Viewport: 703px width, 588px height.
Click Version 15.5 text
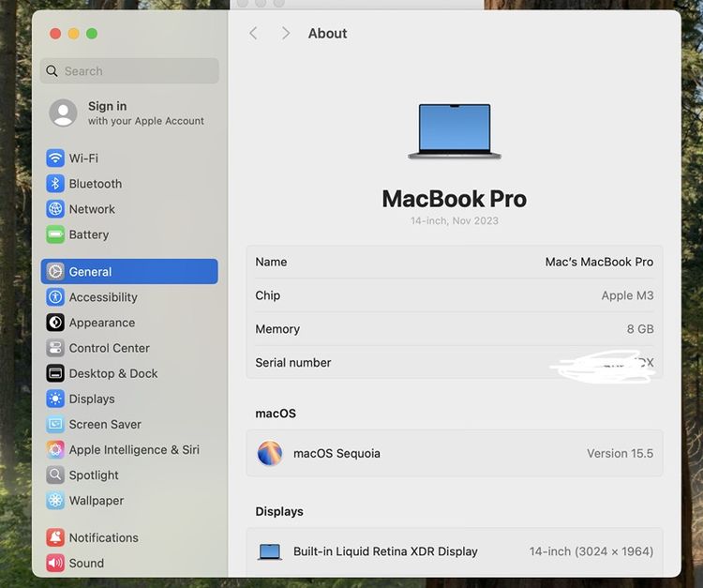[x=621, y=454]
